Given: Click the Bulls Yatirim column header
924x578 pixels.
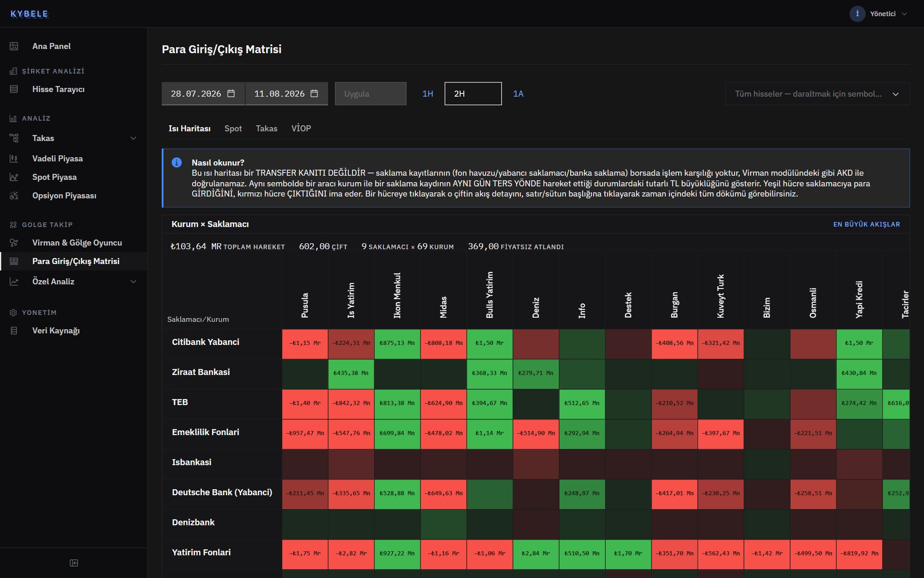Looking at the screenshot, I should 490,295.
